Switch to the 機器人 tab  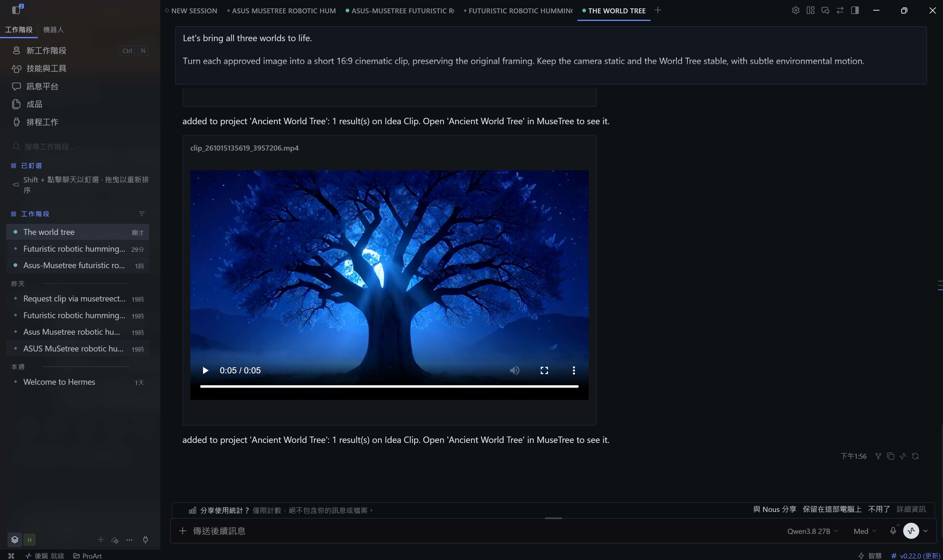(53, 29)
